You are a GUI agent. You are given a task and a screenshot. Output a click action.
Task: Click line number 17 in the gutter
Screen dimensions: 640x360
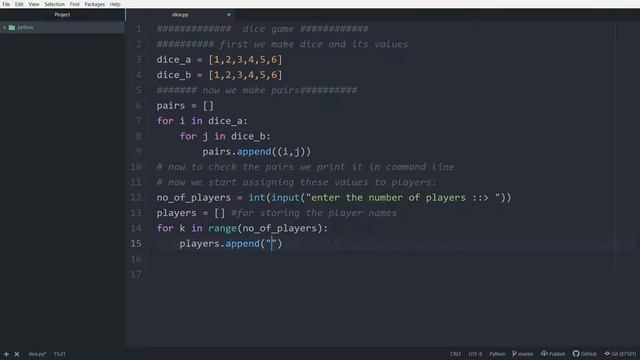click(x=136, y=274)
